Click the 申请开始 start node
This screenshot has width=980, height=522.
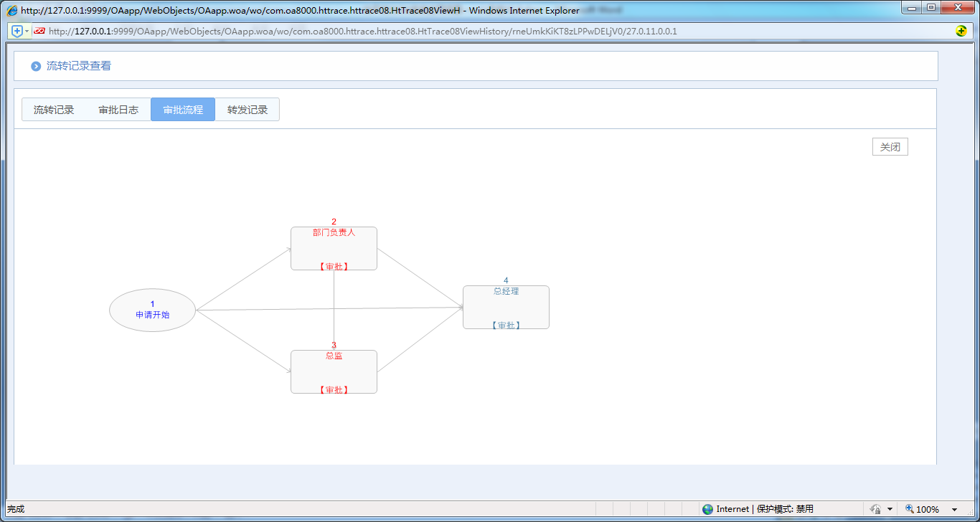click(x=152, y=310)
